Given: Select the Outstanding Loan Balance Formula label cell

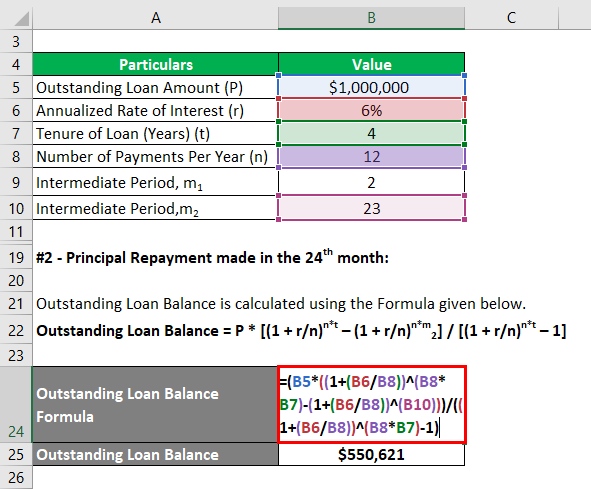Looking at the screenshot, I should [156, 405].
